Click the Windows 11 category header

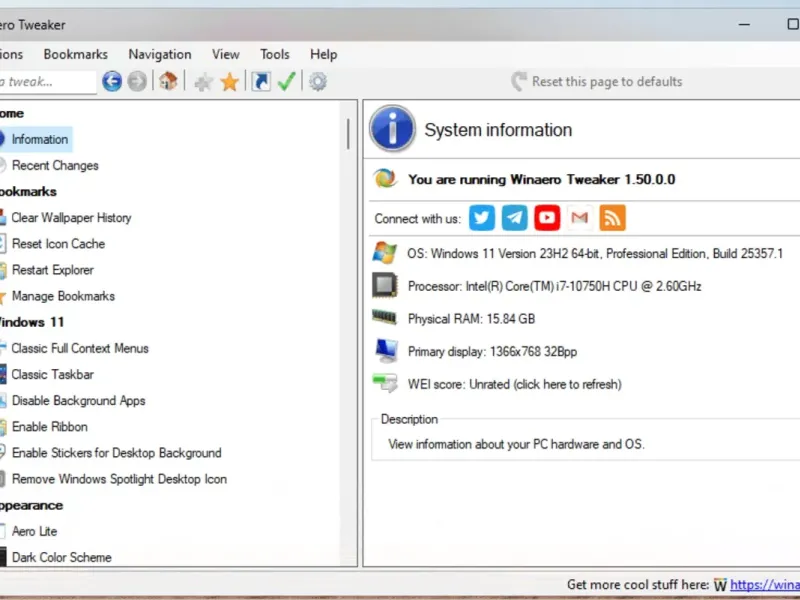[32, 322]
